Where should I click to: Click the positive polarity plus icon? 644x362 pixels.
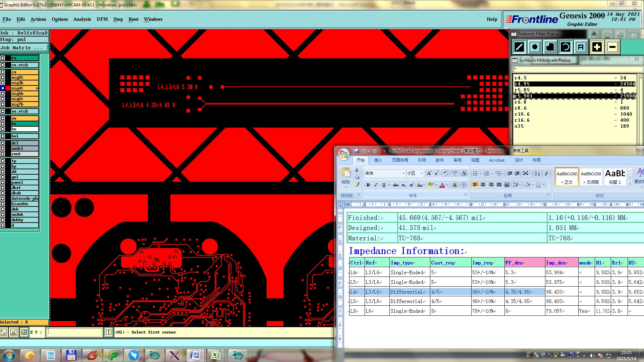[x=597, y=47]
